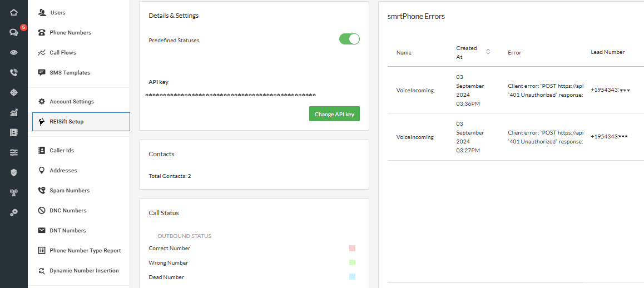Click the home icon in dark sidebar
Screen dimensions: 644x288
(x=14, y=12)
